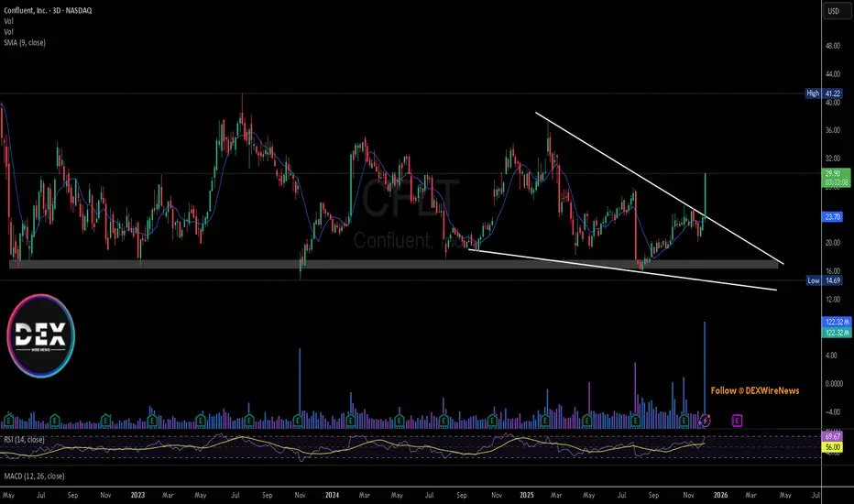
Task: Click the blue 23.70 SMA value label
Action: click(x=832, y=217)
